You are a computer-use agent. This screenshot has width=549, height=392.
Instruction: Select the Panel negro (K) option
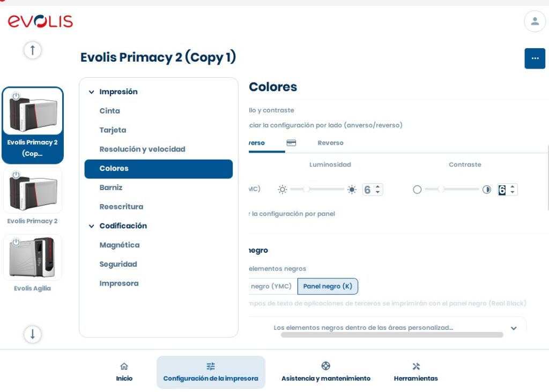(x=328, y=287)
